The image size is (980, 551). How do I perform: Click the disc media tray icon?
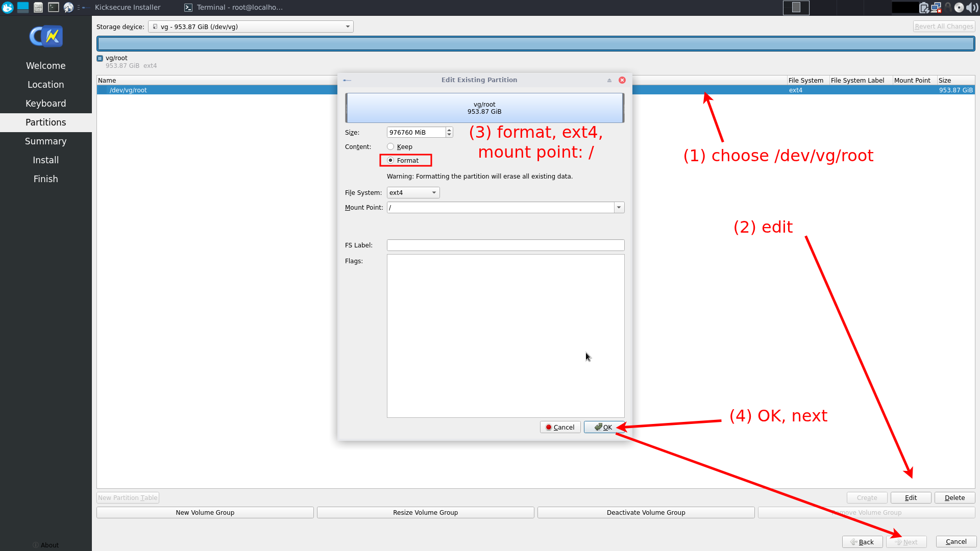point(959,7)
